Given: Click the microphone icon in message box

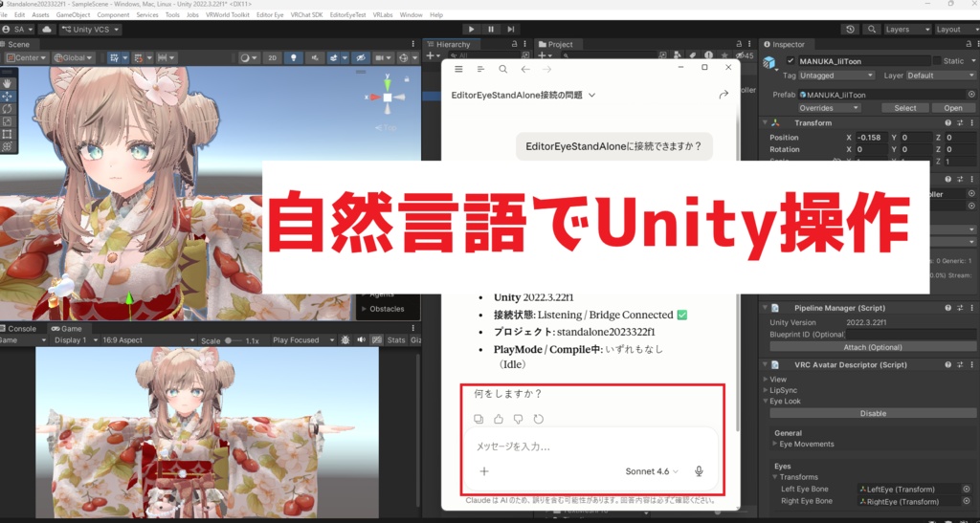Looking at the screenshot, I should point(699,471).
